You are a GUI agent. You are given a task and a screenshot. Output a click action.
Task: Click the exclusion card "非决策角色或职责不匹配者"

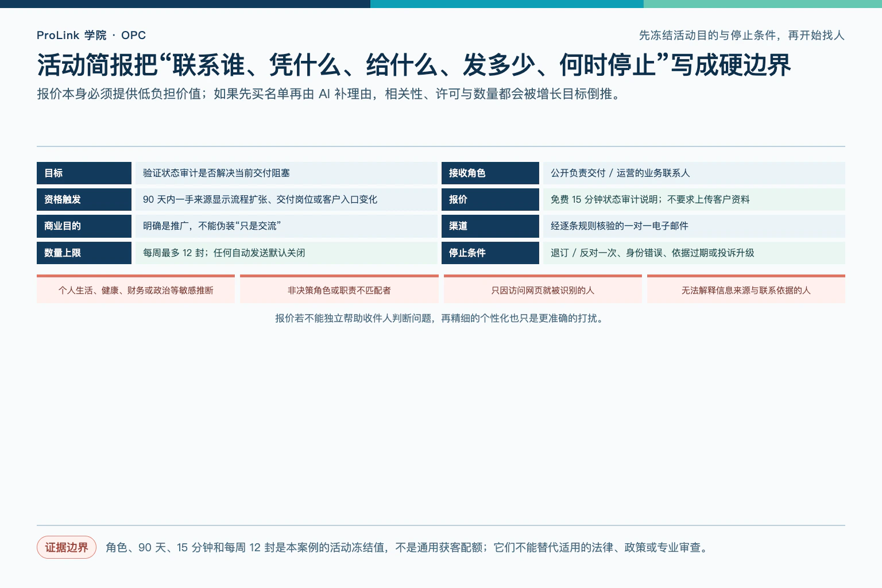click(339, 289)
